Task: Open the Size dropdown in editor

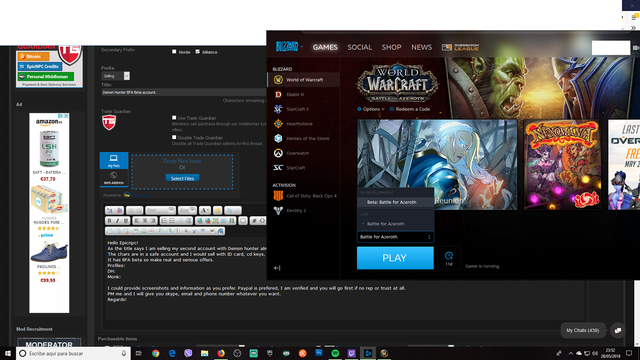Action: (187, 211)
